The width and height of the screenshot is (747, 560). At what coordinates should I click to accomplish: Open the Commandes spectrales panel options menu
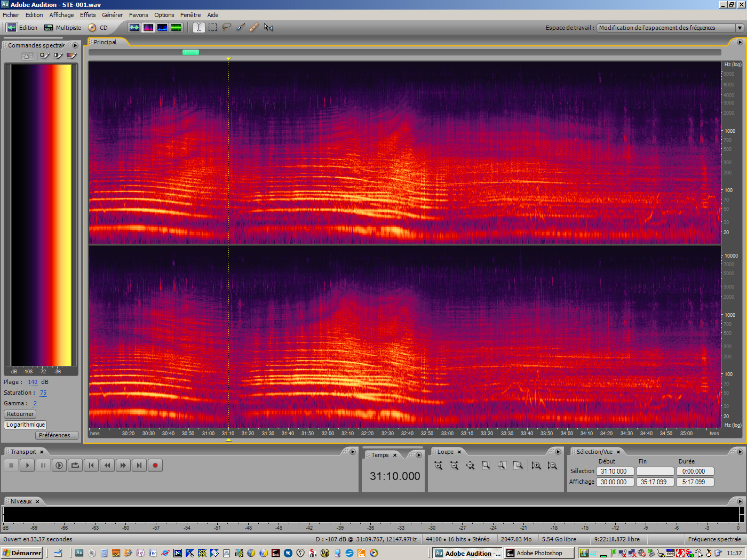tap(75, 45)
